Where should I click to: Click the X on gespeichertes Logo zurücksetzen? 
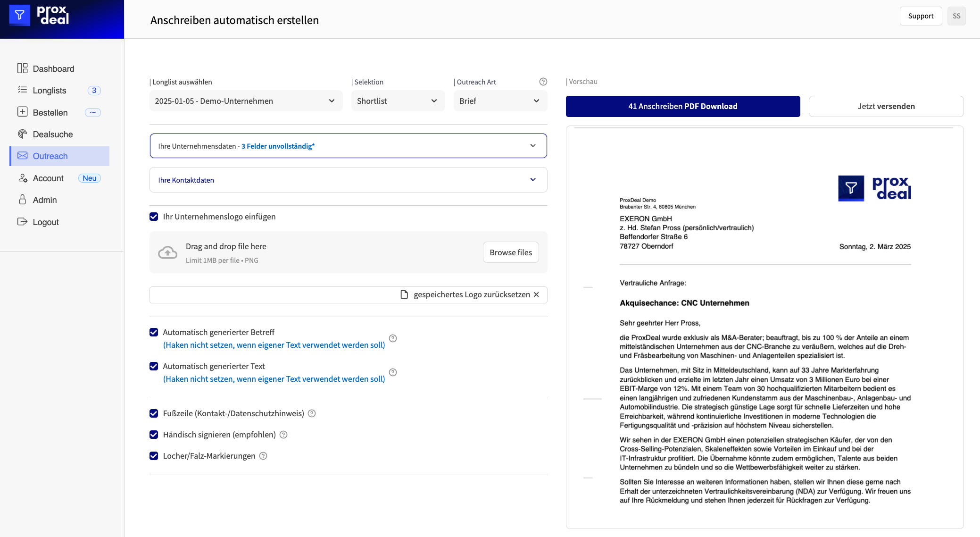(x=536, y=294)
